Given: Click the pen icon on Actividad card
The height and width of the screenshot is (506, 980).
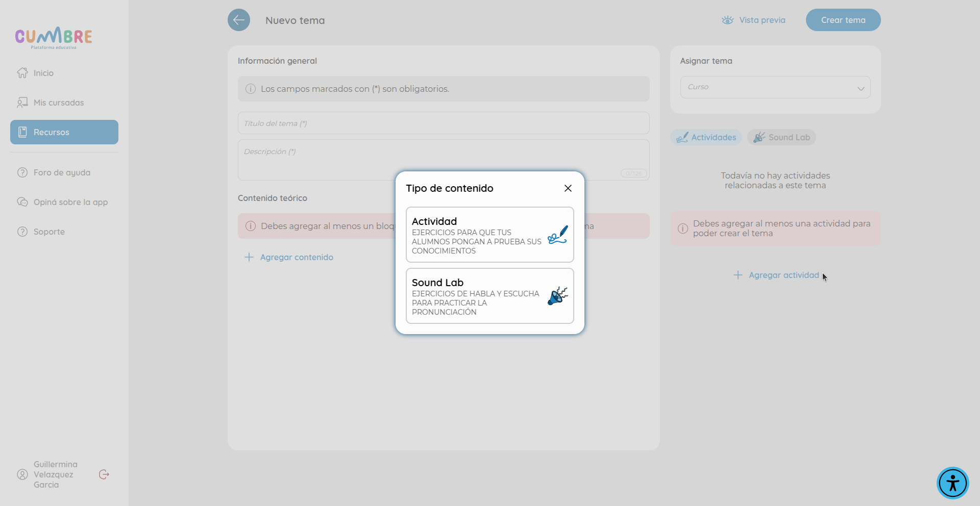Looking at the screenshot, I should pyautogui.click(x=557, y=235).
